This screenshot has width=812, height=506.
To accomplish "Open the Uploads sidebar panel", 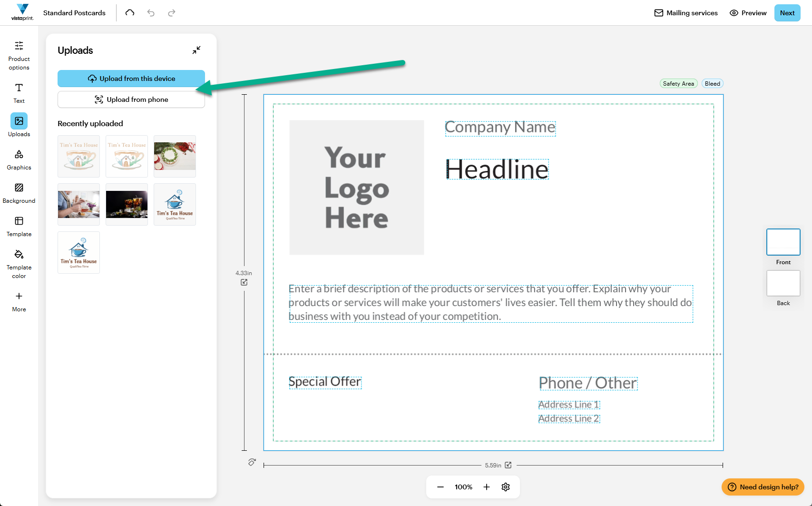I will point(19,126).
